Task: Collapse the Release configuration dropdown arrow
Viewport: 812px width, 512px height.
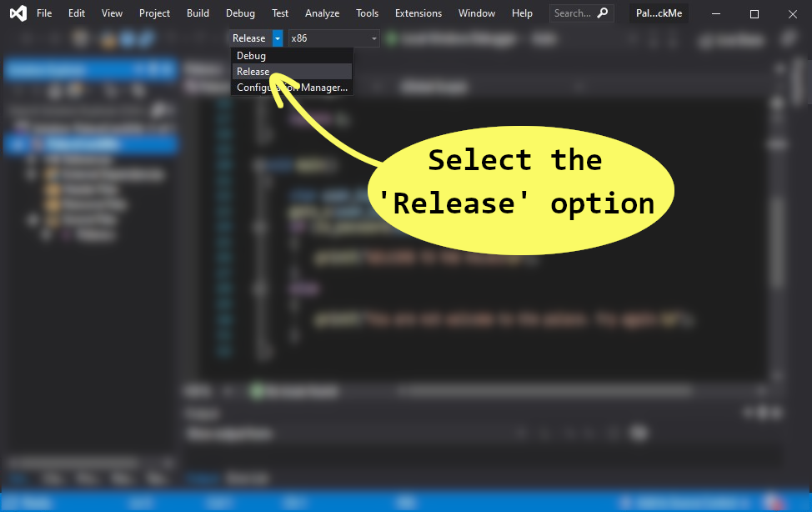Action: pyautogui.click(x=278, y=38)
